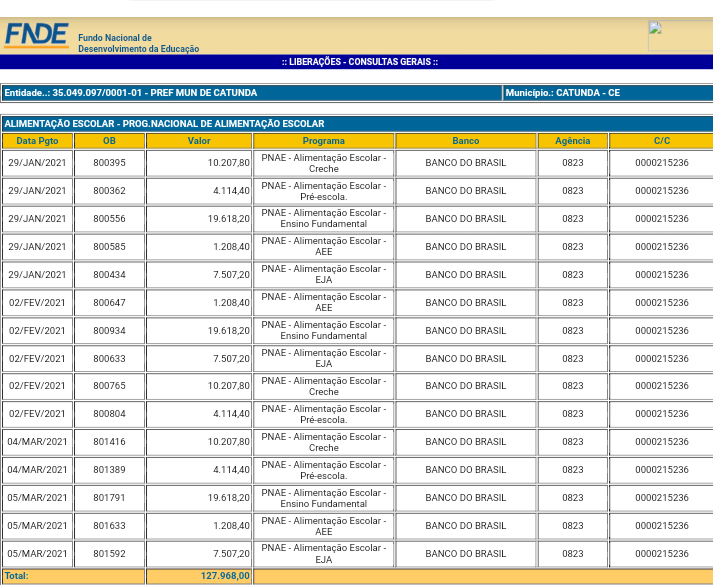Click agência 0823 in row OB 800804

tap(572, 414)
